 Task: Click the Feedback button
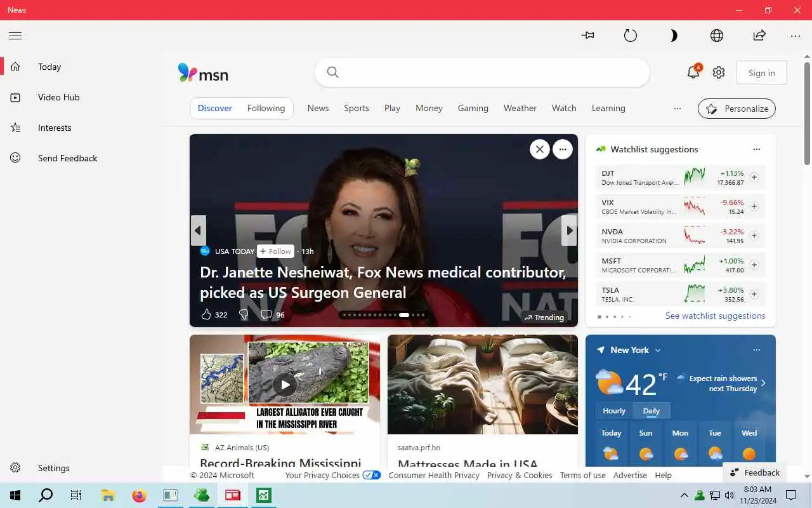(x=754, y=472)
